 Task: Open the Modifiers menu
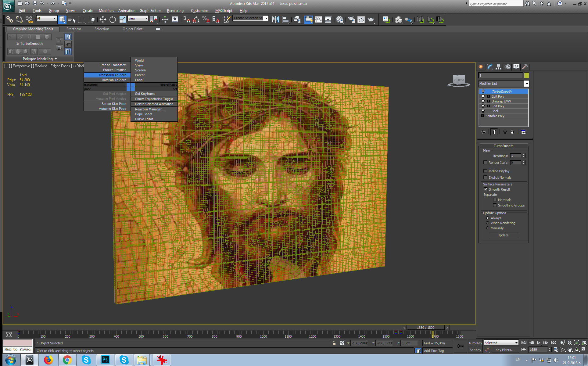coord(106,11)
